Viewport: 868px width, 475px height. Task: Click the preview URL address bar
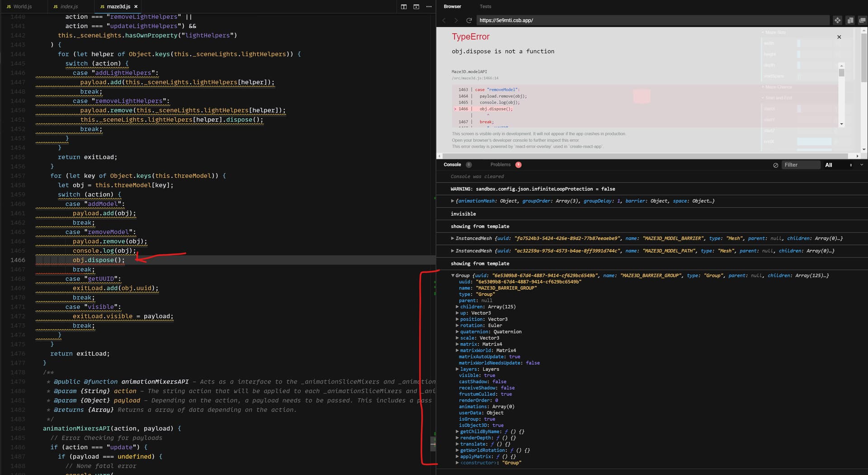[x=651, y=20]
